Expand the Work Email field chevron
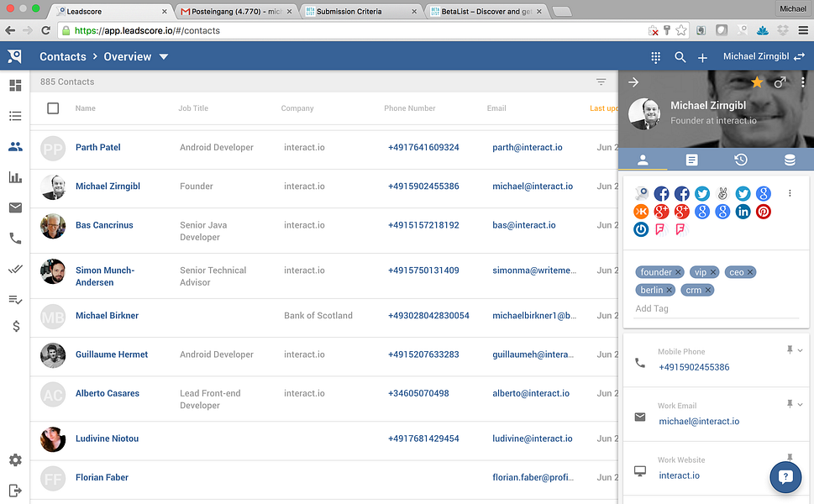 [x=800, y=404]
